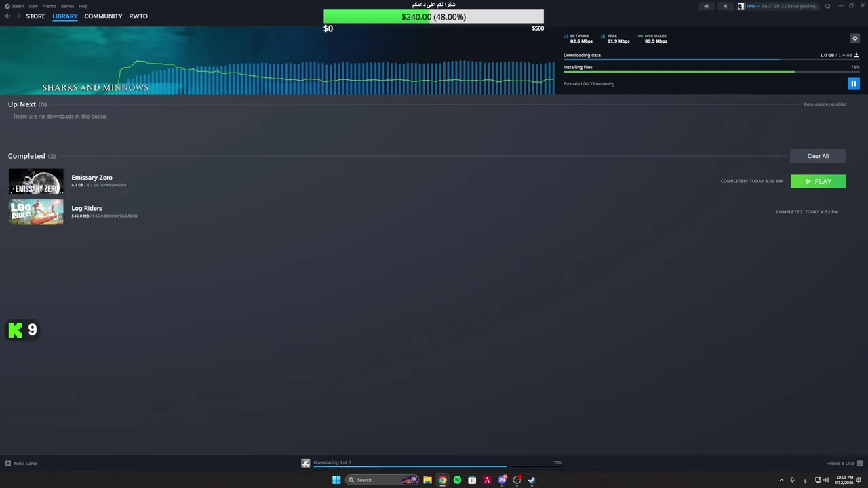868x488 pixels.
Task: Click the Log Riders completed time text
Action: coord(807,212)
